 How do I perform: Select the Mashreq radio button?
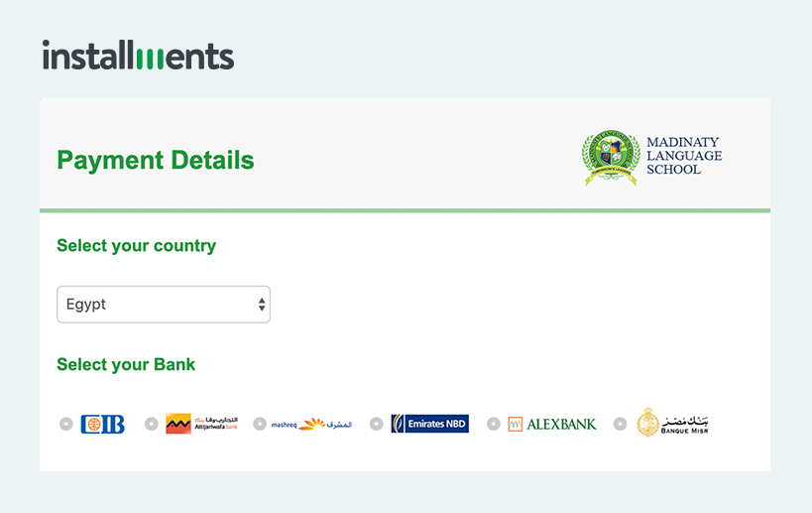(260, 424)
